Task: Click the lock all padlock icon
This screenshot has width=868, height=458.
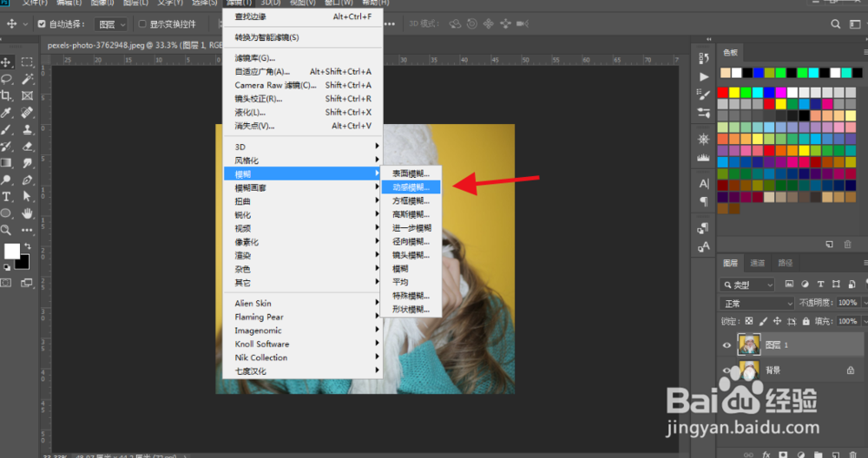Action: coord(806,321)
